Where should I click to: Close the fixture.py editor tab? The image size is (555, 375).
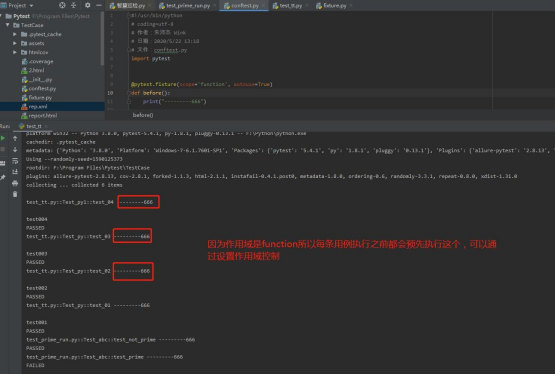[351, 6]
